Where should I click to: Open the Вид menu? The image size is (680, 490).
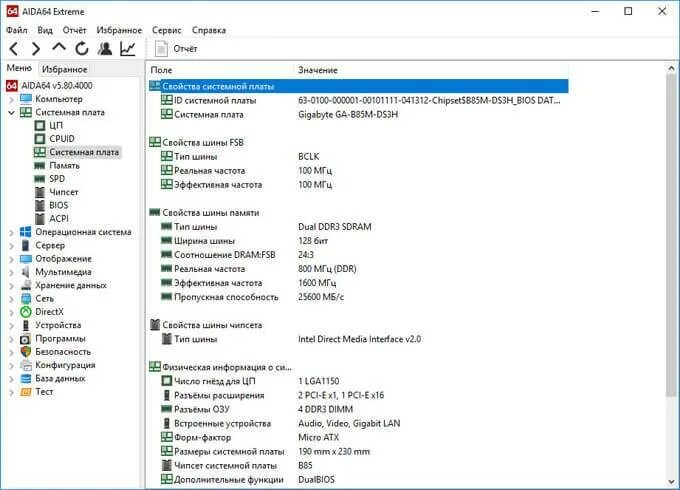click(x=45, y=30)
